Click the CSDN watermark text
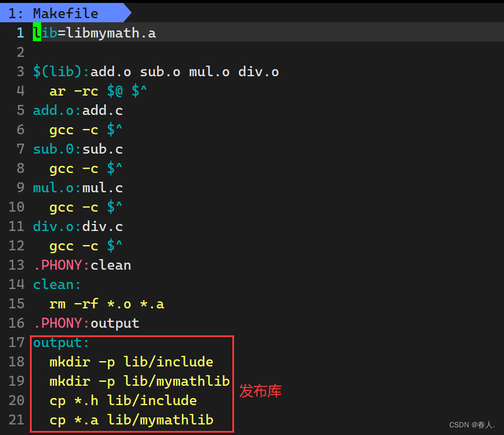This screenshot has width=504, height=435. (472, 424)
